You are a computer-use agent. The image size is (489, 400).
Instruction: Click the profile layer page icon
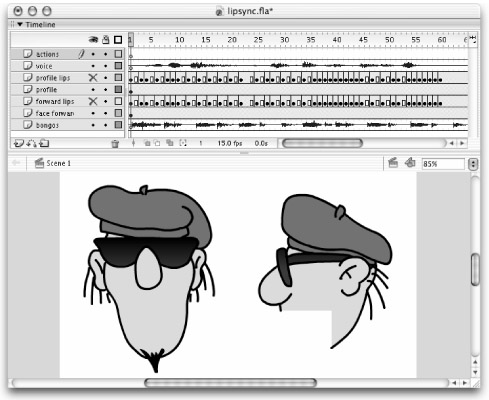pos(28,89)
